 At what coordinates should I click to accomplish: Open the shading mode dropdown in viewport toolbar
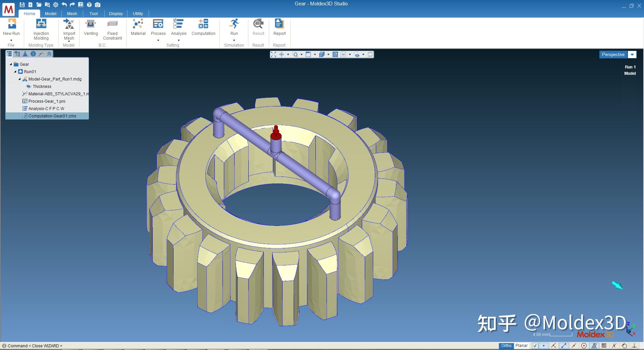[x=328, y=54]
